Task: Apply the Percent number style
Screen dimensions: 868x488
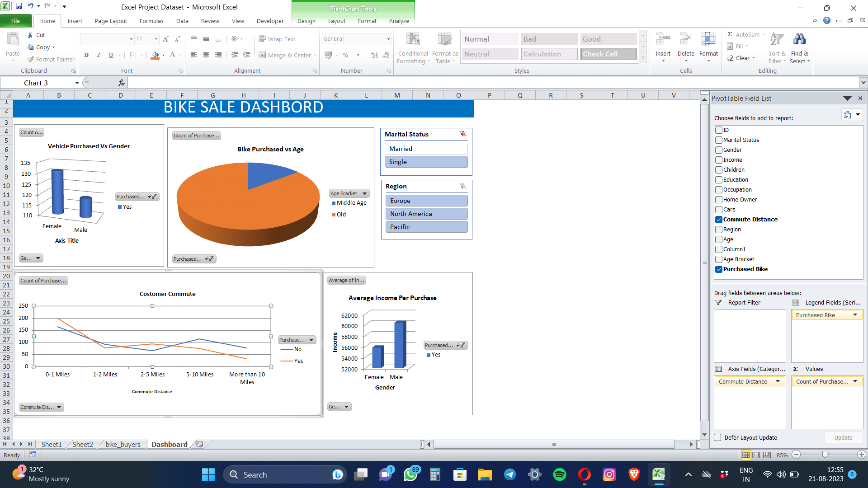Action: 345,55
